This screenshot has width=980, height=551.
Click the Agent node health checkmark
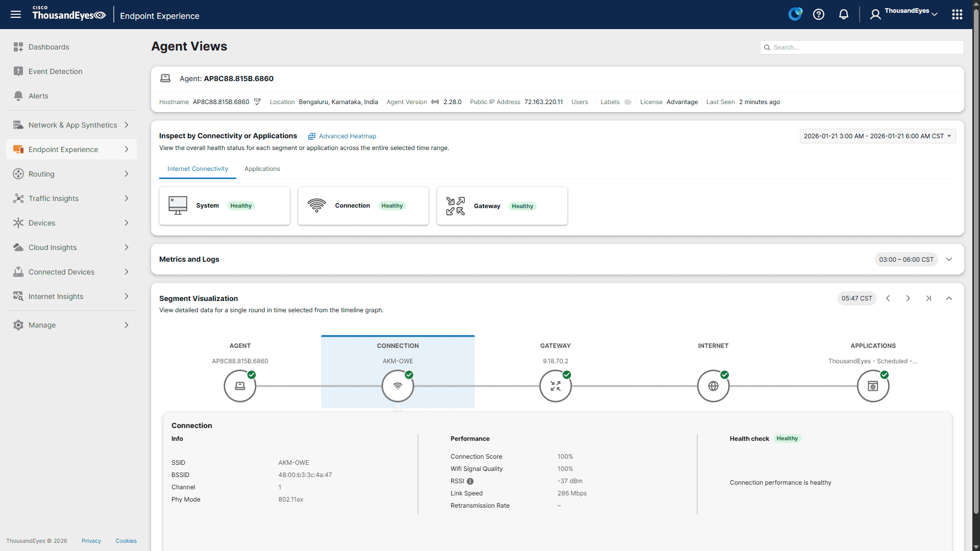pyautogui.click(x=251, y=374)
